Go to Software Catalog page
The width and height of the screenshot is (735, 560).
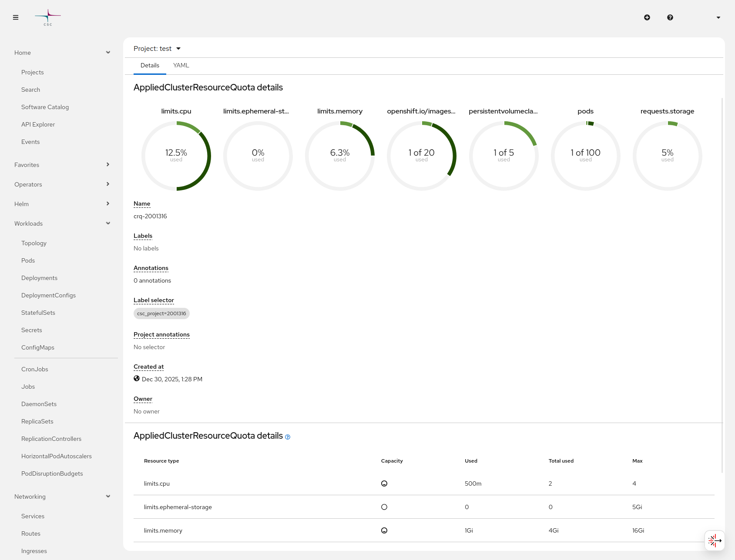click(x=45, y=107)
